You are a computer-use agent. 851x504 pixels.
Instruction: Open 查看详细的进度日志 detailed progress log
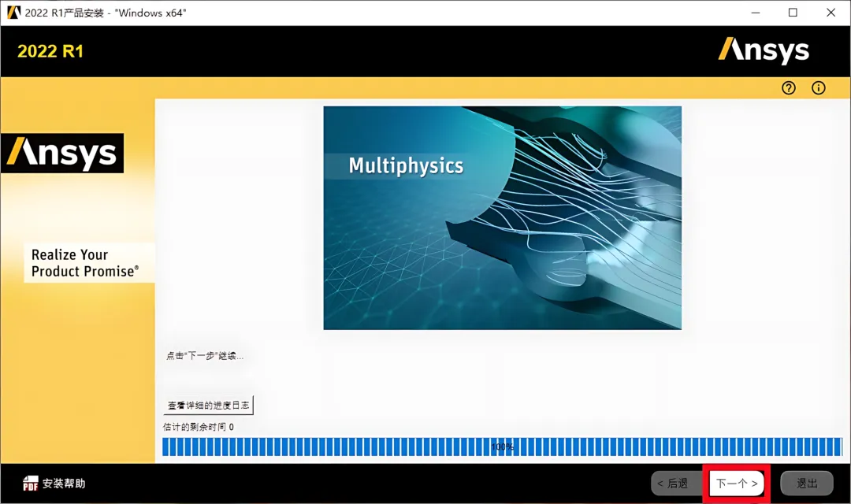(x=208, y=406)
